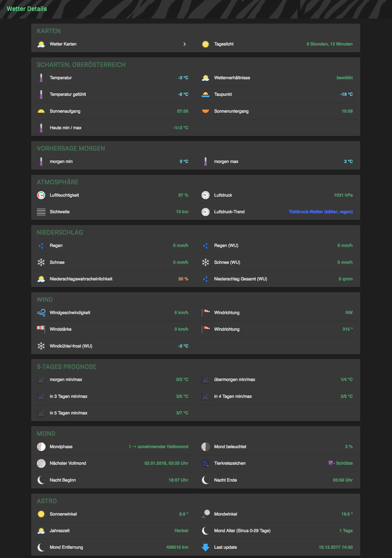Screen dimensions: 392x558
Task: Click the thermometer icon next to Temperatur gefühlt
Action: tap(41, 94)
